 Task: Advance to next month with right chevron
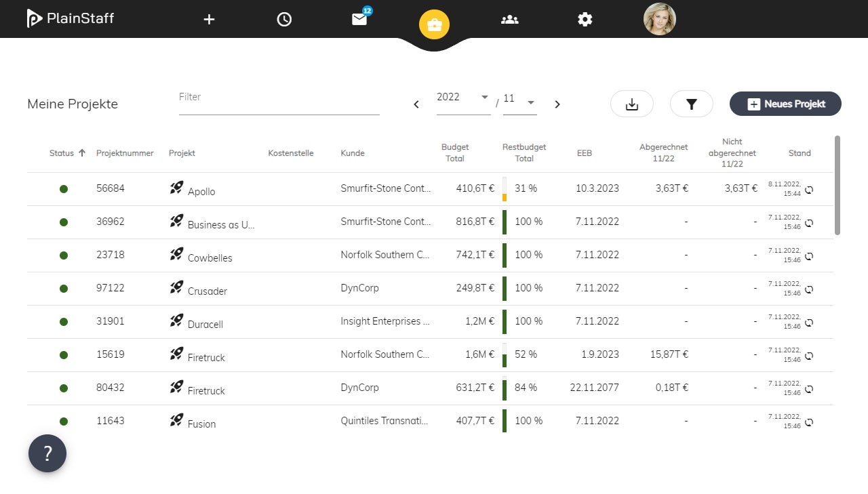tap(557, 104)
